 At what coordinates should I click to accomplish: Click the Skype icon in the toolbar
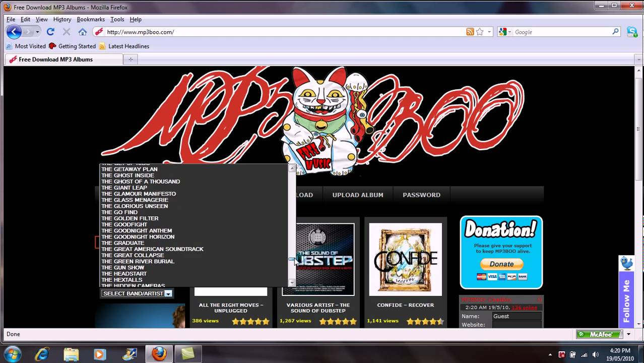pyautogui.click(x=632, y=32)
